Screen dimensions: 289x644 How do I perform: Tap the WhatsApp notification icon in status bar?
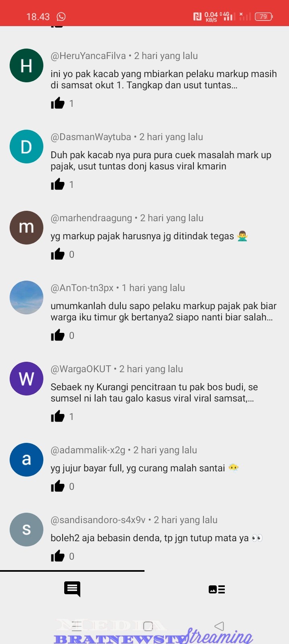pos(61,16)
